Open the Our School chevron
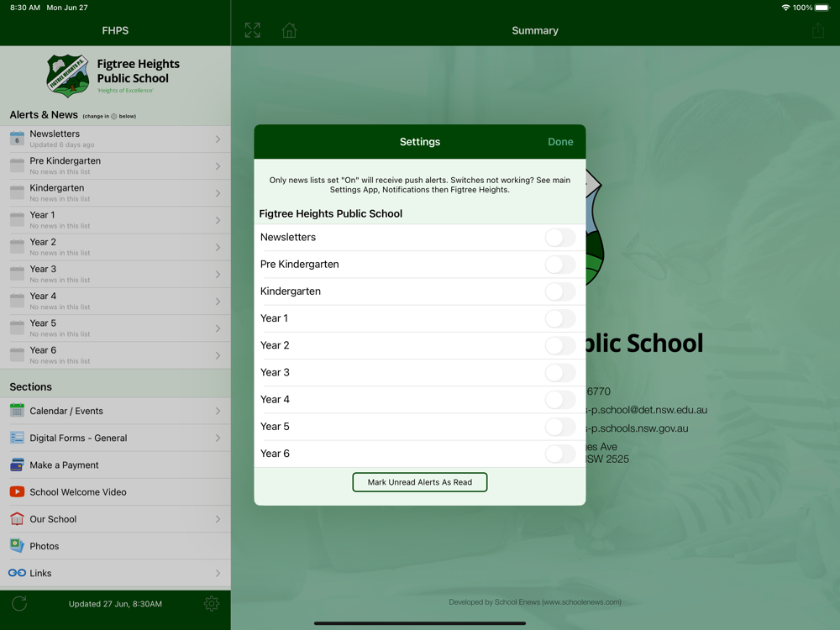Screen dimensions: 840x630 218,519
